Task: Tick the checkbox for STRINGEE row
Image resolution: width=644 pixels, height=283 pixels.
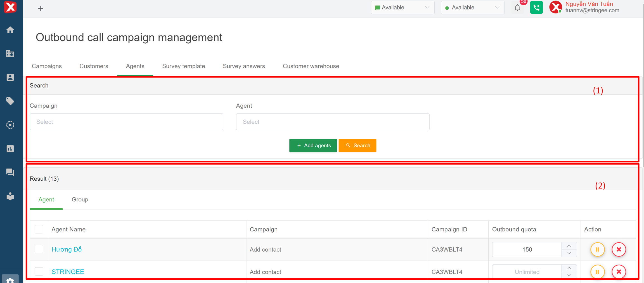Action: (x=39, y=271)
